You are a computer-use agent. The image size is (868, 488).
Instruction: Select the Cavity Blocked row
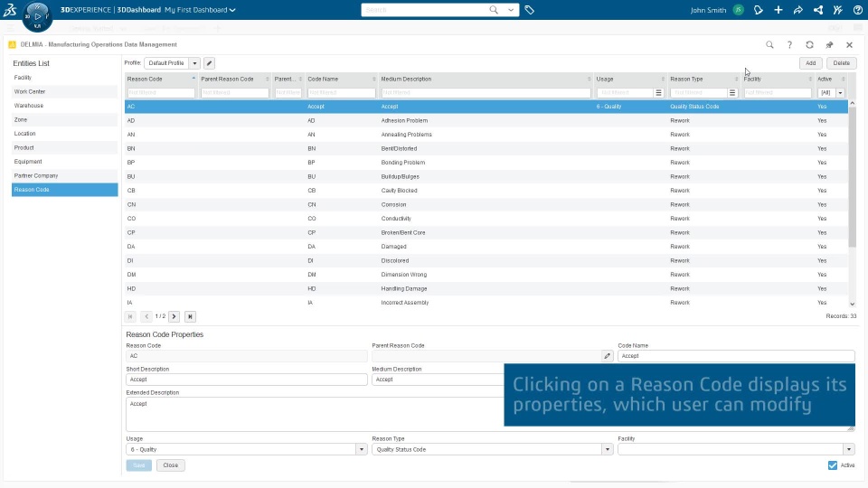486,191
